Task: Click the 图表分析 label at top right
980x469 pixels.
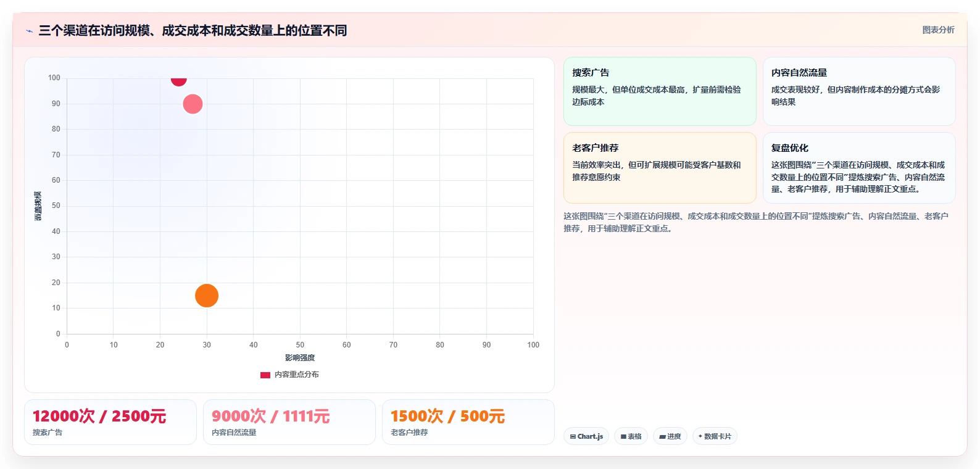Action: click(938, 30)
